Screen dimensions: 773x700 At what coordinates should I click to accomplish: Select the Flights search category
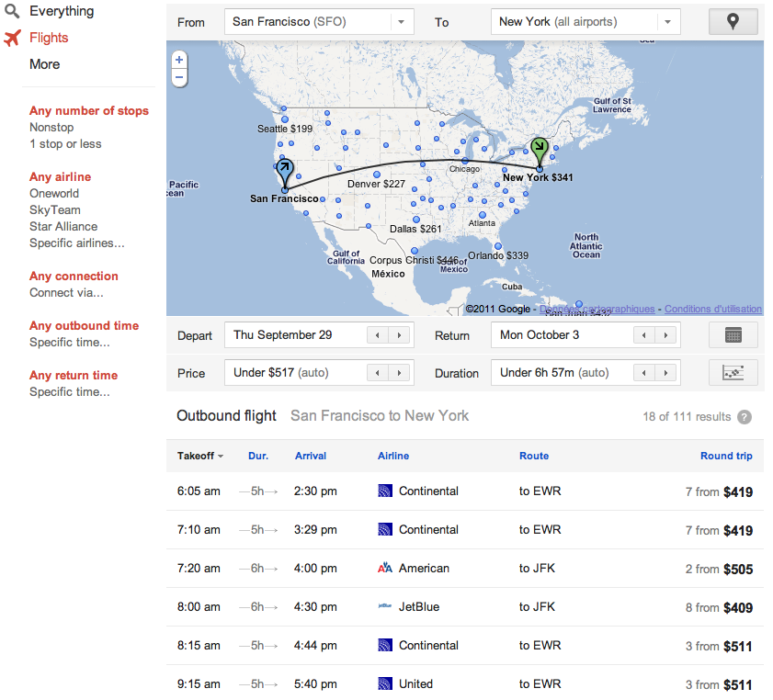[49, 38]
